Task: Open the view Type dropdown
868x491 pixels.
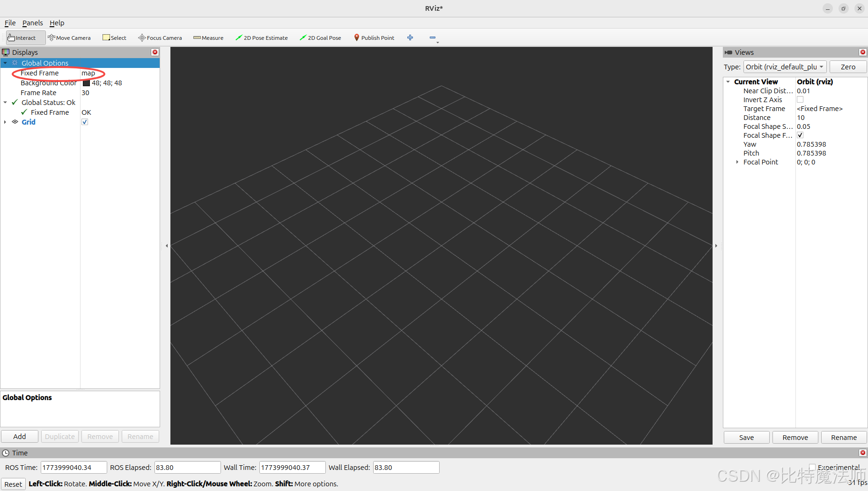Action: pos(785,67)
